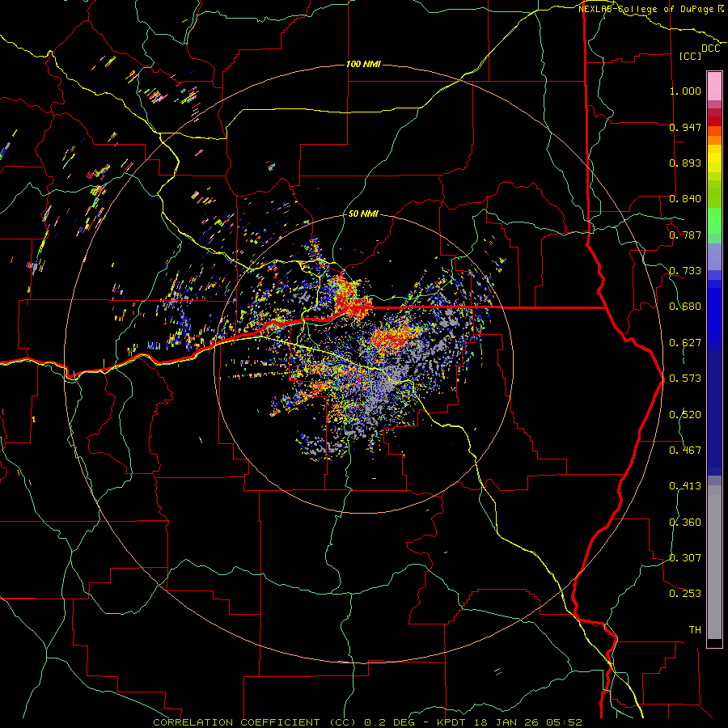Click the 0.413 scale value
The width and height of the screenshot is (728, 728).
pyautogui.click(x=685, y=486)
